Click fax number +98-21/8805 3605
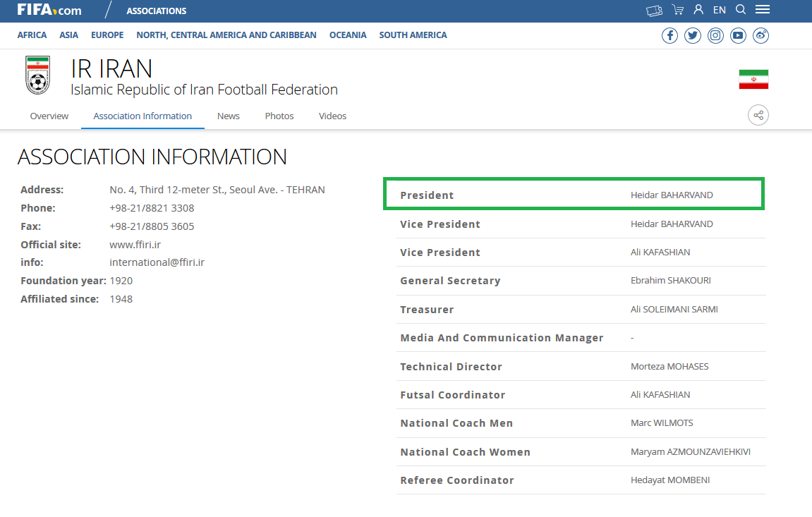812x517 pixels. point(152,226)
